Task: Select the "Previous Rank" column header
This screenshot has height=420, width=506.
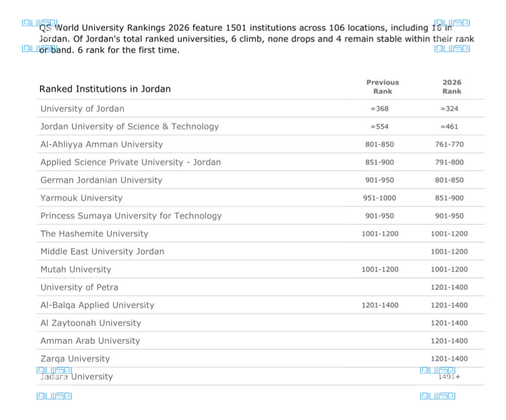Action: 383,87
